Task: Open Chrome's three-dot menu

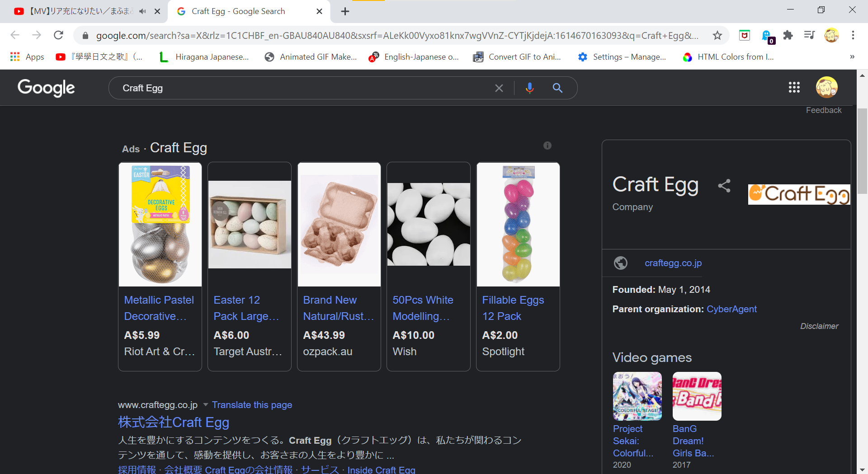Action: [x=853, y=35]
